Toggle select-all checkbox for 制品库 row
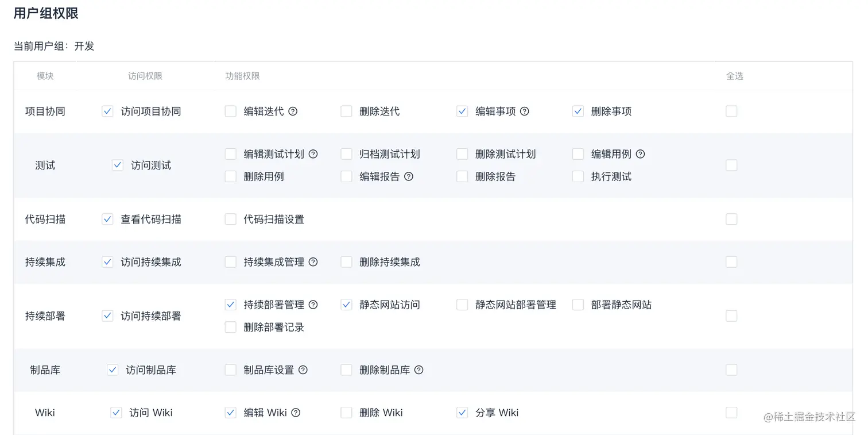Viewport: 868px width, 435px height. point(731,370)
